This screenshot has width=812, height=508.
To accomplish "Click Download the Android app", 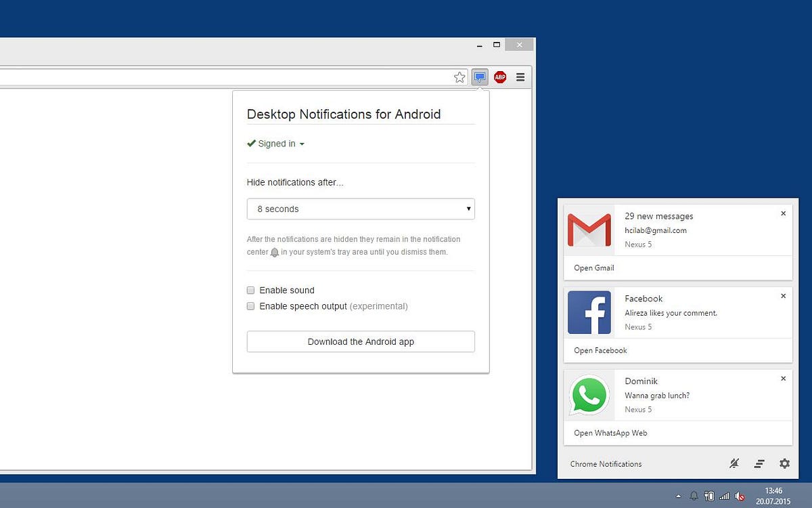I will pyautogui.click(x=361, y=341).
